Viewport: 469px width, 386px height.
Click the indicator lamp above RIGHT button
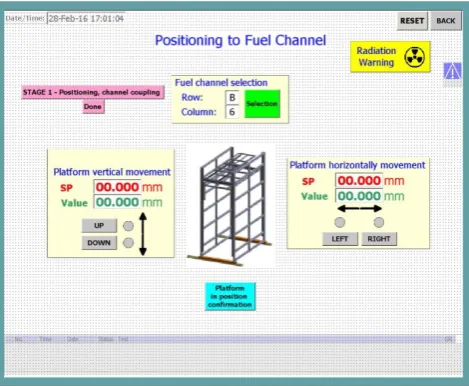point(379,222)
